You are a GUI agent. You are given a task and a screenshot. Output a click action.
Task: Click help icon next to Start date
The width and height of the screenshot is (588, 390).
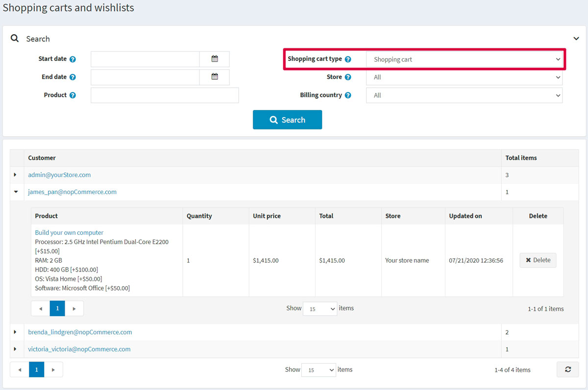(73, 59)
